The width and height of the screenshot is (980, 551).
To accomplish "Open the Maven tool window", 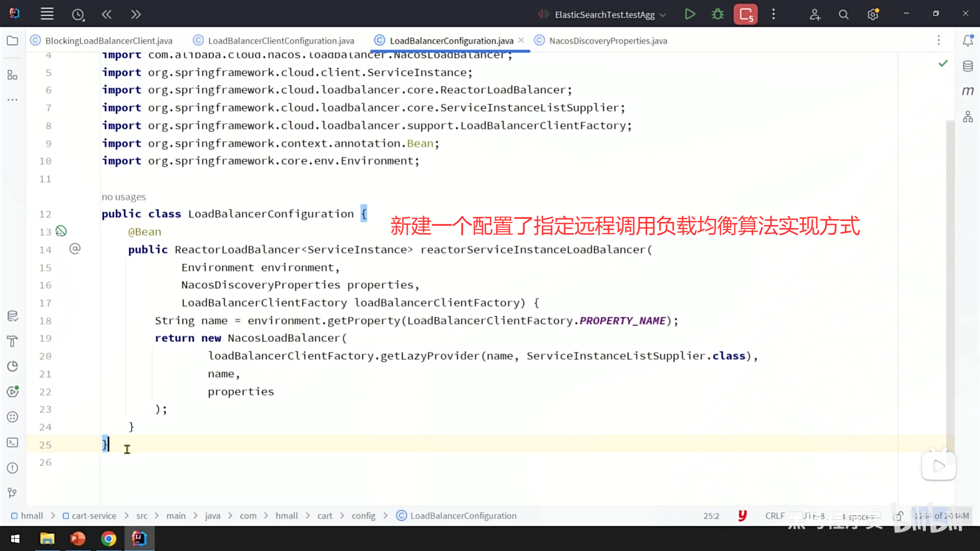I will pyautogui.click(x=968, y=91).
